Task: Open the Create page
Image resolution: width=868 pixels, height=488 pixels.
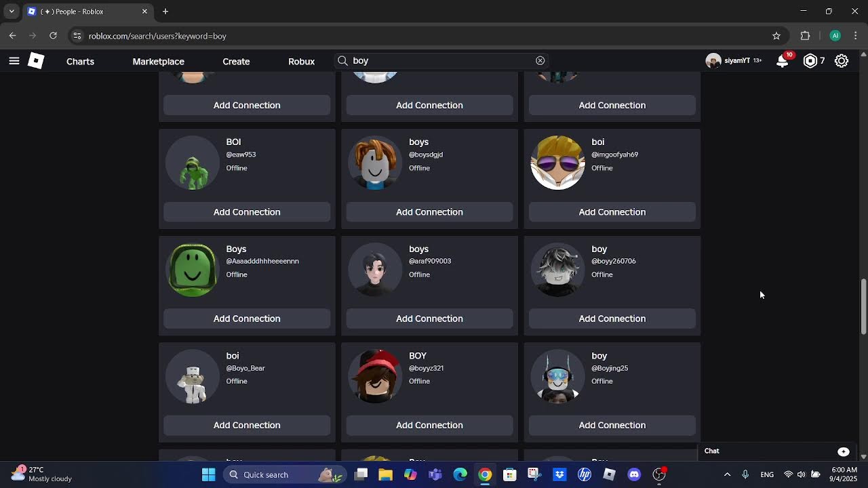Action: (236, 61)
